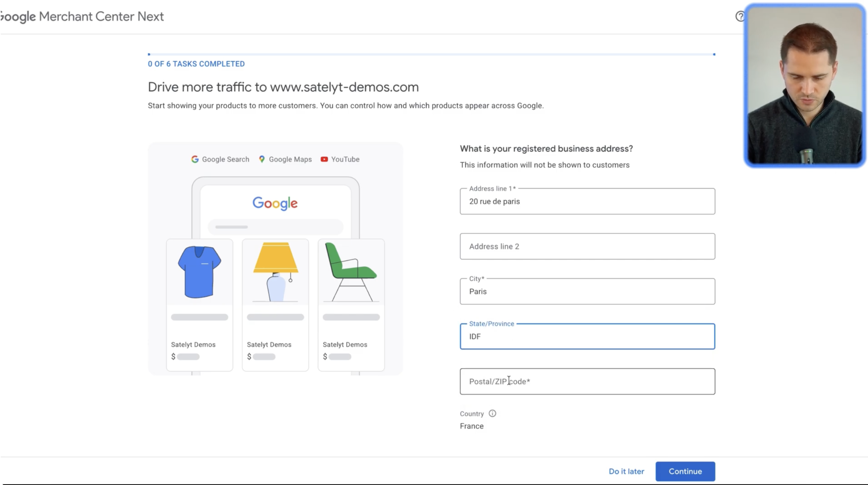Click the Country info icon

492,414
